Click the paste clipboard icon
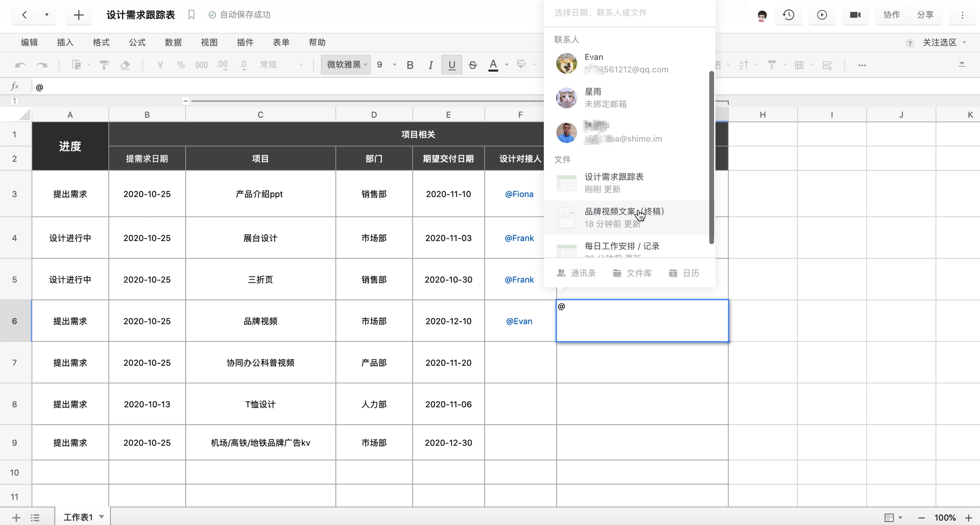Viewport: 980px width, 525px height. 77,65
